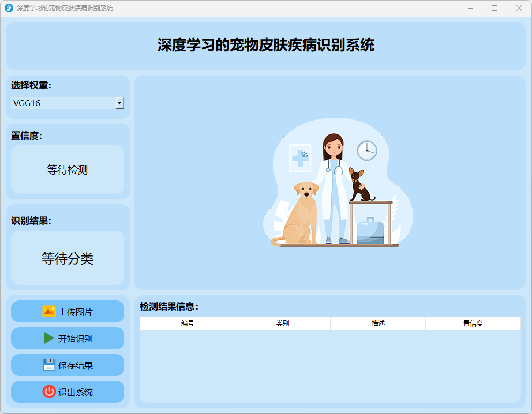
Task: Click the 检测结果信息 heading
Action: [x=169, y=306]
